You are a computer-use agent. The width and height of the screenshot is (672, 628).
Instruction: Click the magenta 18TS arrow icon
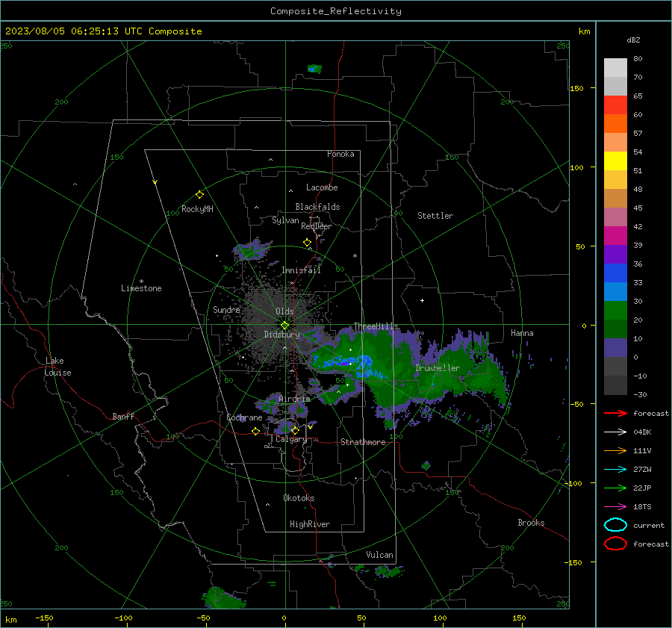(615, 507)
